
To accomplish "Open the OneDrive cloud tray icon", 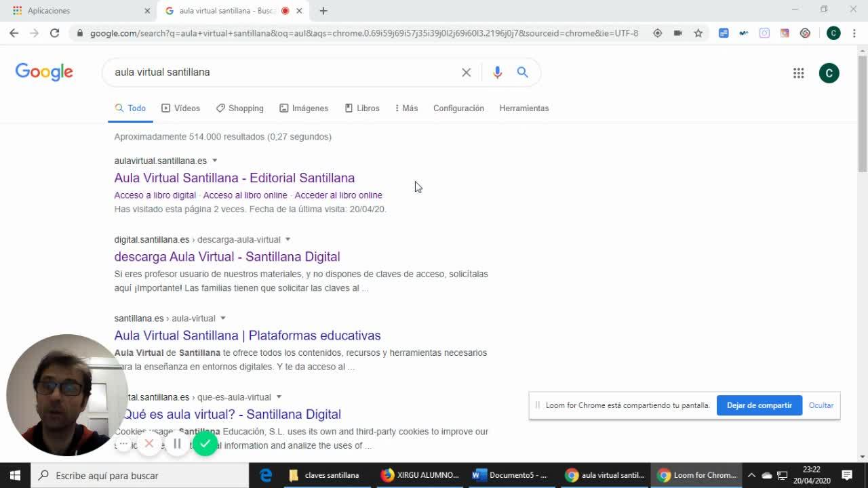I will coord(767,475).
